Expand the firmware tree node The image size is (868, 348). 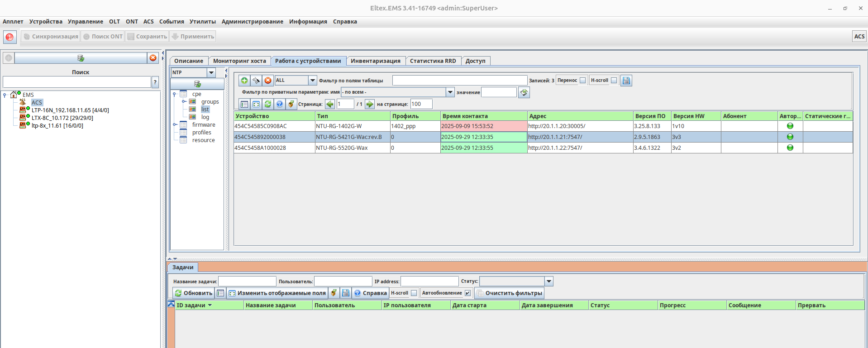pyautogui.click(x=175, y=125)
